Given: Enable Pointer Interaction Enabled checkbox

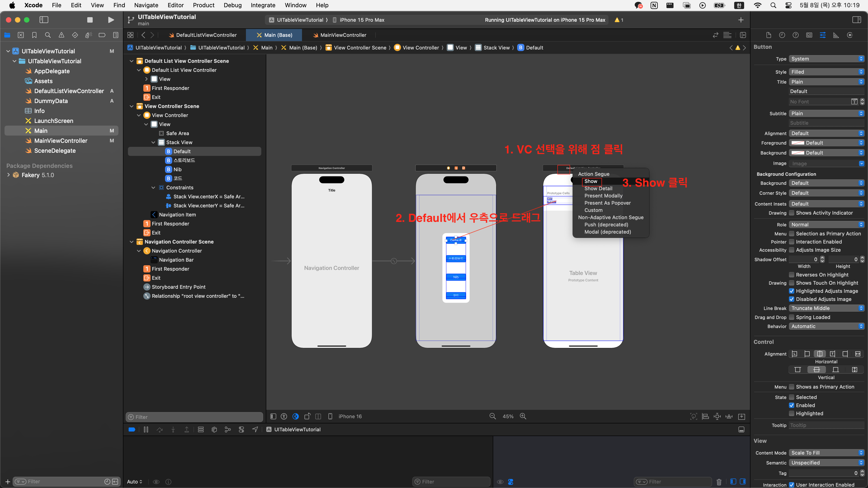Looking at the screenshot, I should pos(792,242).
